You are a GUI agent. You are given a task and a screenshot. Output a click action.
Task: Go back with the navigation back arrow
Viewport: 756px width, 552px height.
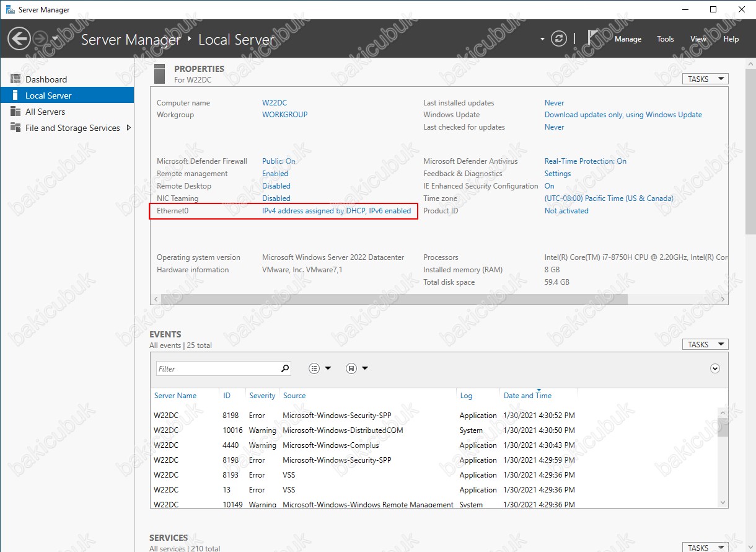(19, 39)
